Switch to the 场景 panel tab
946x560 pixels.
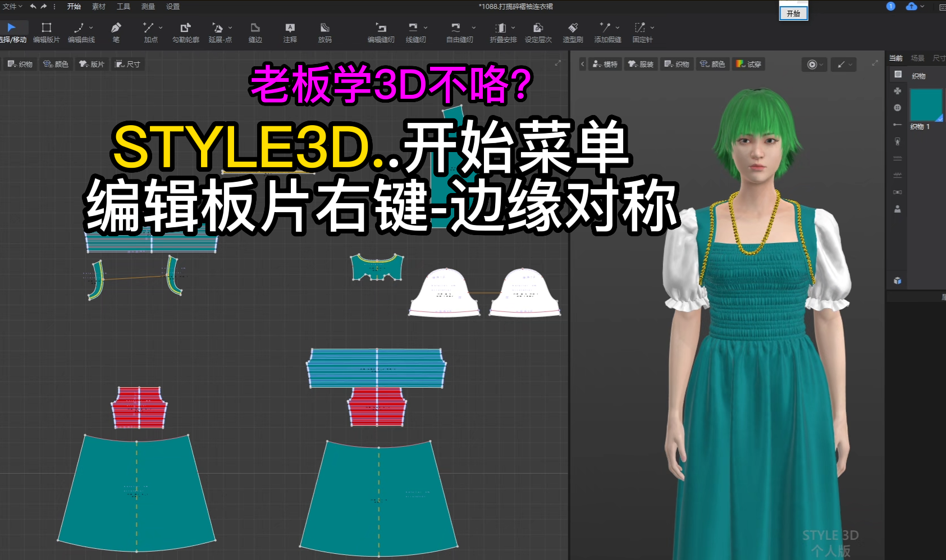pos(918,58)
